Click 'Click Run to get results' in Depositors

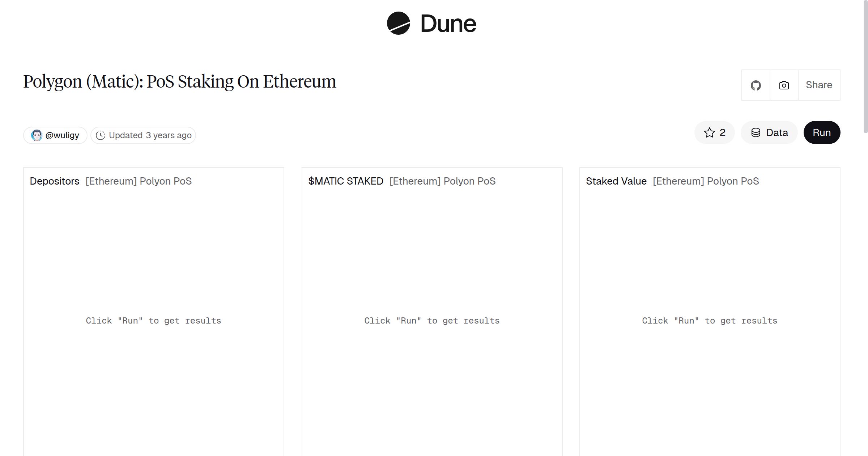153,320
